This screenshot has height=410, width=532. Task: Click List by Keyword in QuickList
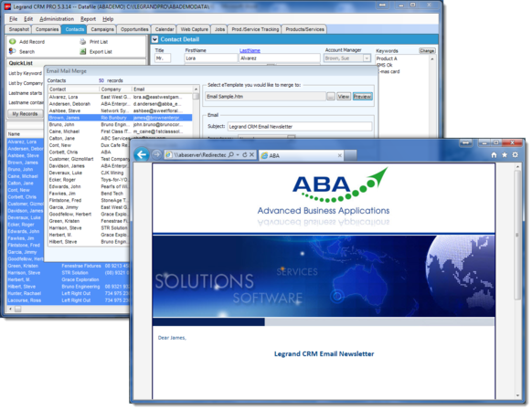coord(25,73)
